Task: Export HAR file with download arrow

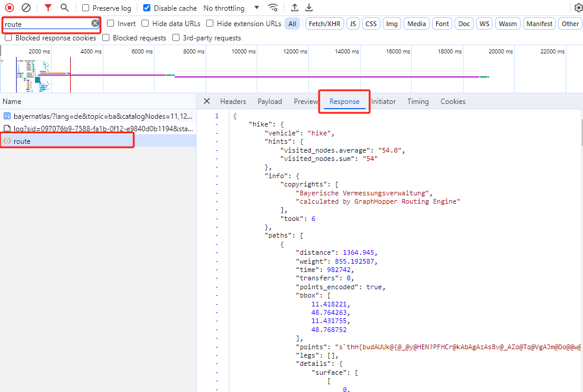Action: pyautogui.click(x=309, y=8)
